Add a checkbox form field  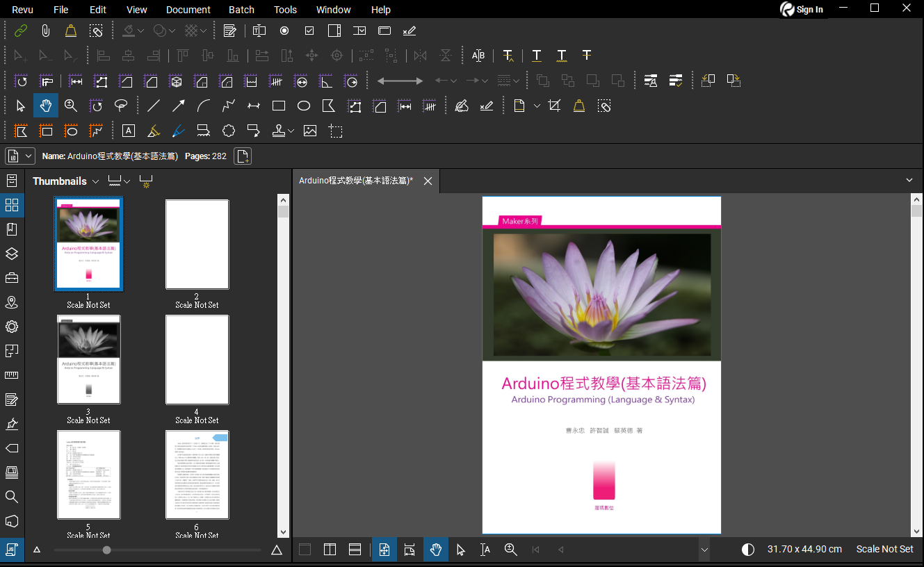[309, 31]
